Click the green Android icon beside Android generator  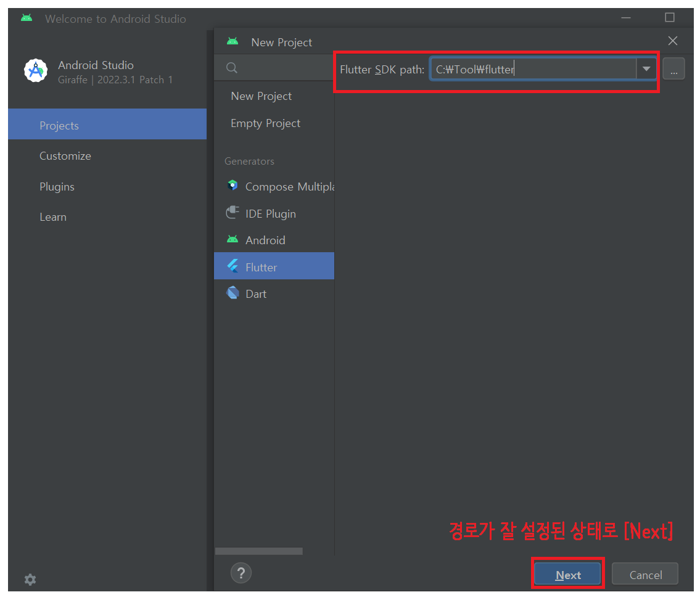(233, 239)
